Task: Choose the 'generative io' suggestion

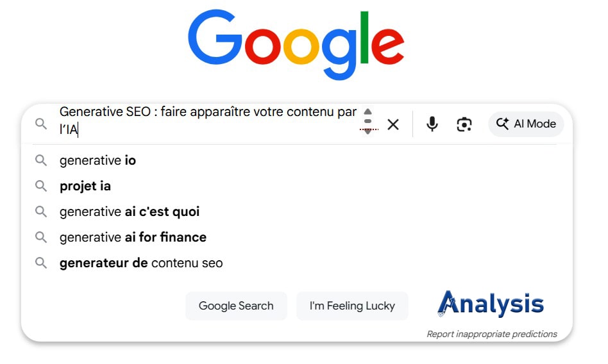Action: pos(97,160)
